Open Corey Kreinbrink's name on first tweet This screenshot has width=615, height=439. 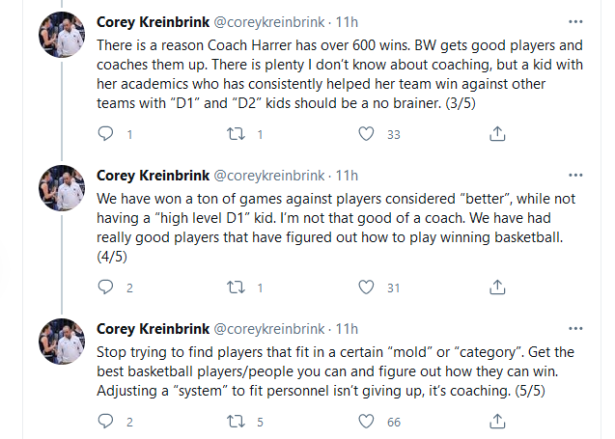pyautogui.click(x=151, y=21)
